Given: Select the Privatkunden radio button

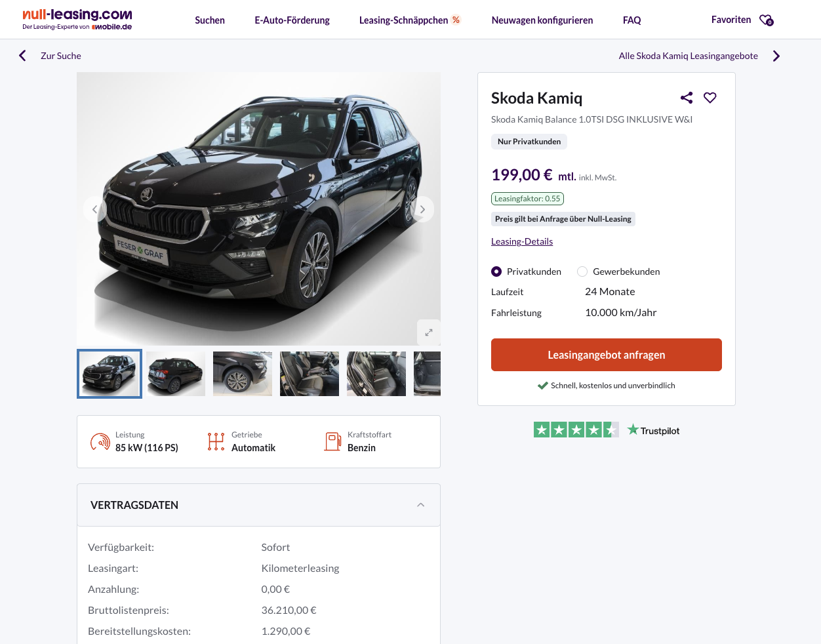Looking at the screenshot, I should coord(496,272).
